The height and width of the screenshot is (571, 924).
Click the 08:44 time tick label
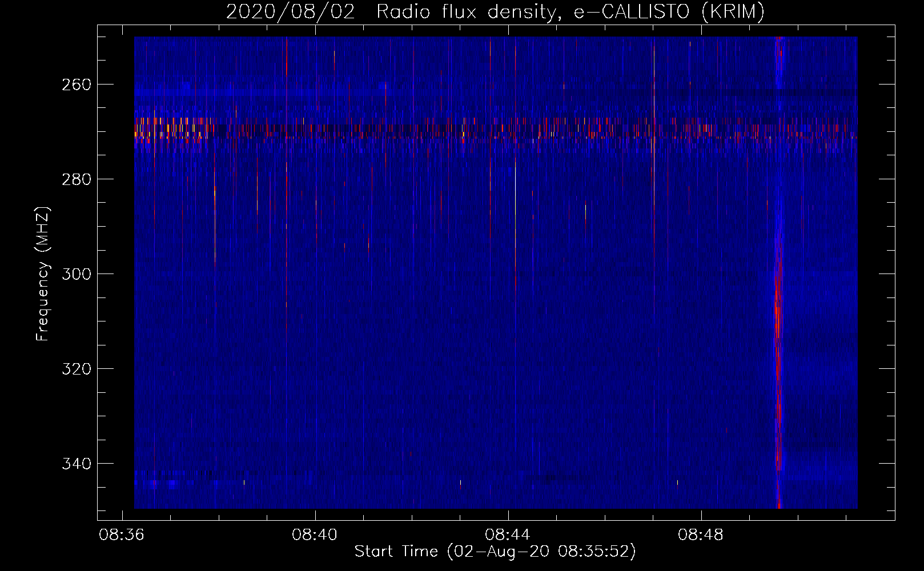pos(508,535)
